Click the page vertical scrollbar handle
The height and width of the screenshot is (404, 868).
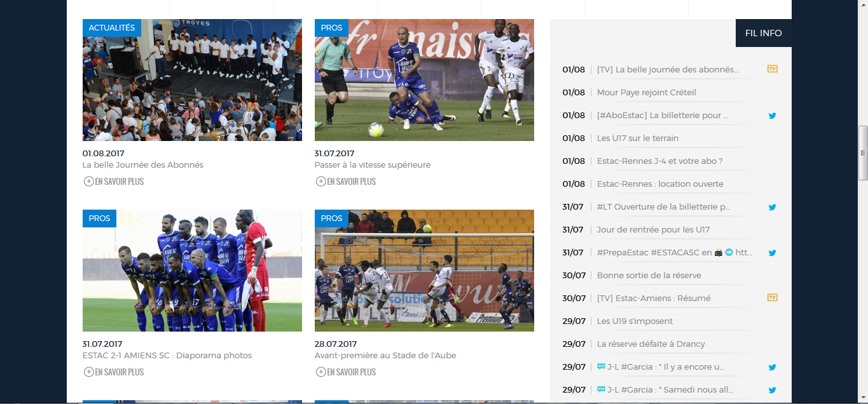pos(863,153)
